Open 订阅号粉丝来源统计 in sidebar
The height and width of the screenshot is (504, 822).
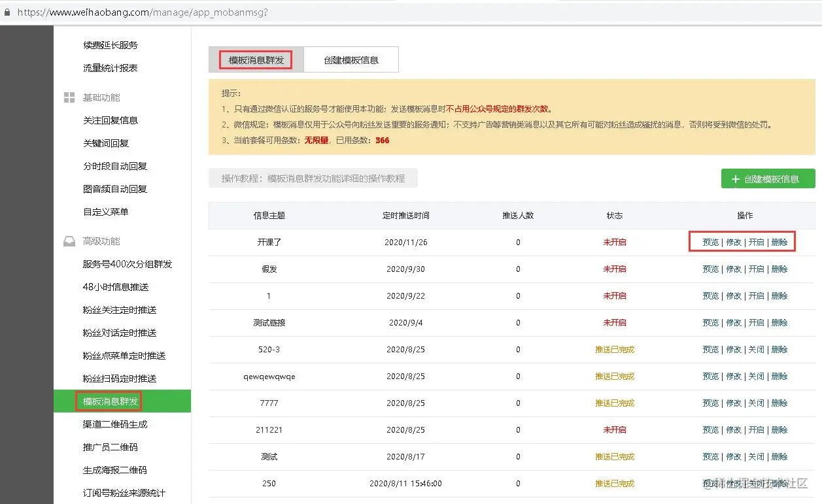[x=124, y=493]
